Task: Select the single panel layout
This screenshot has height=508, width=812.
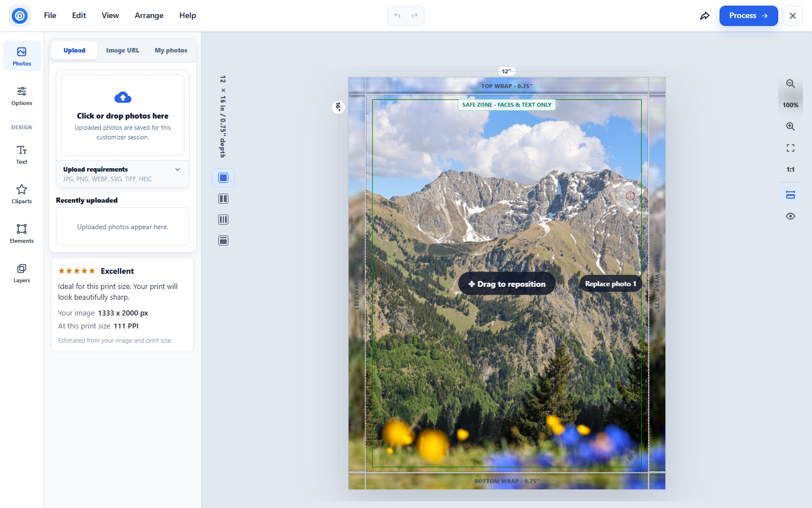Action: [223, 178]
